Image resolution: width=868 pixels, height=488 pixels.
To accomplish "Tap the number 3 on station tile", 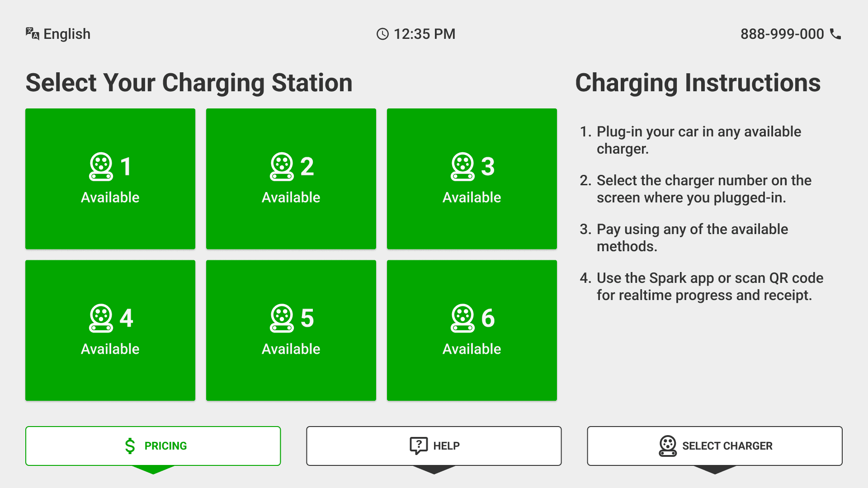I will [x=488, y=166].
